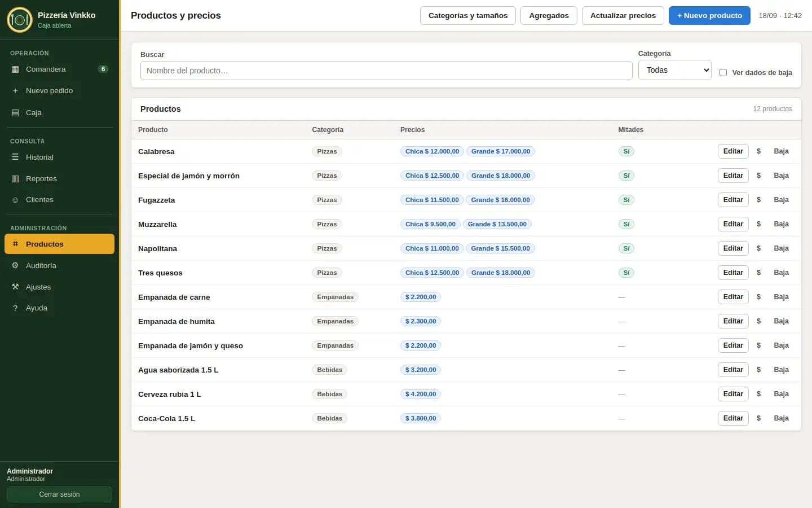
Task: Click the $ price icon for Muzzarella
Action: [x=758, y=224]
